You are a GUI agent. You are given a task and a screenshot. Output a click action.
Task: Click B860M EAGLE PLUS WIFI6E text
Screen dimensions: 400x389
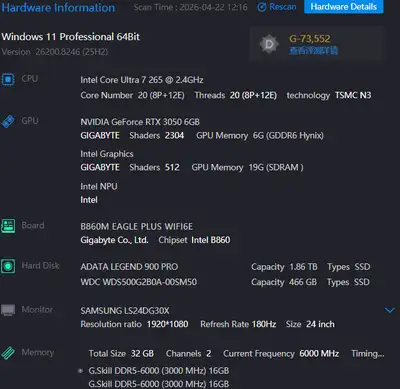[136, 227]
